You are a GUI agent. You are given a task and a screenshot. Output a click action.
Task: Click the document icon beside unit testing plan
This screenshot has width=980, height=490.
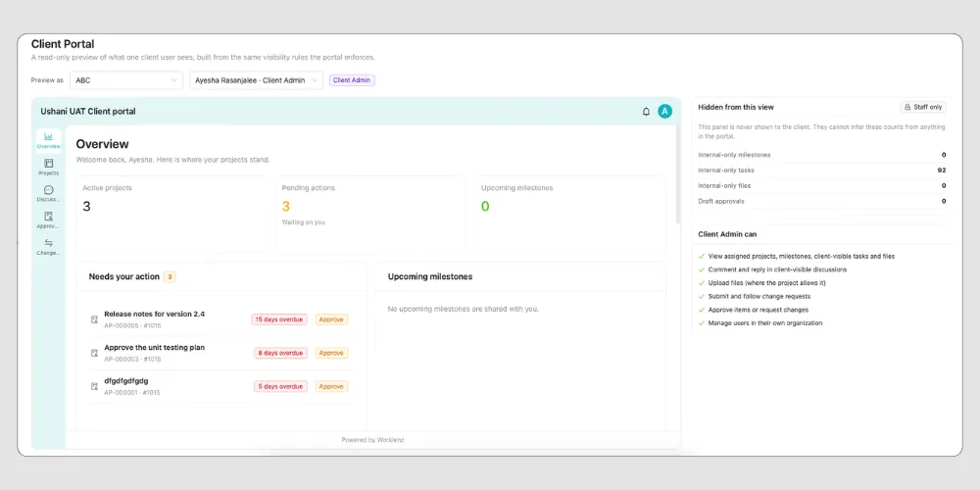(94, 353)
